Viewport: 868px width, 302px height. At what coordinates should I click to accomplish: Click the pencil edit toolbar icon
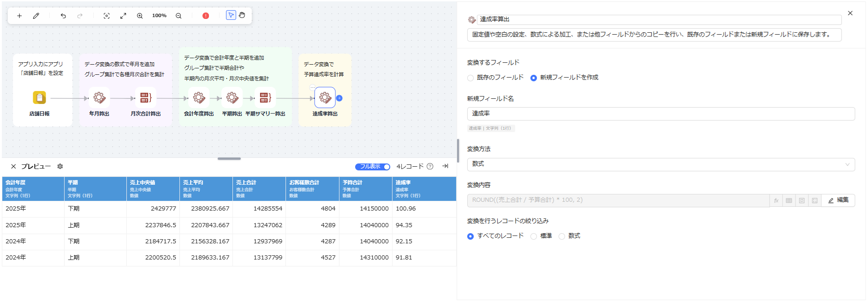(36, 16)
